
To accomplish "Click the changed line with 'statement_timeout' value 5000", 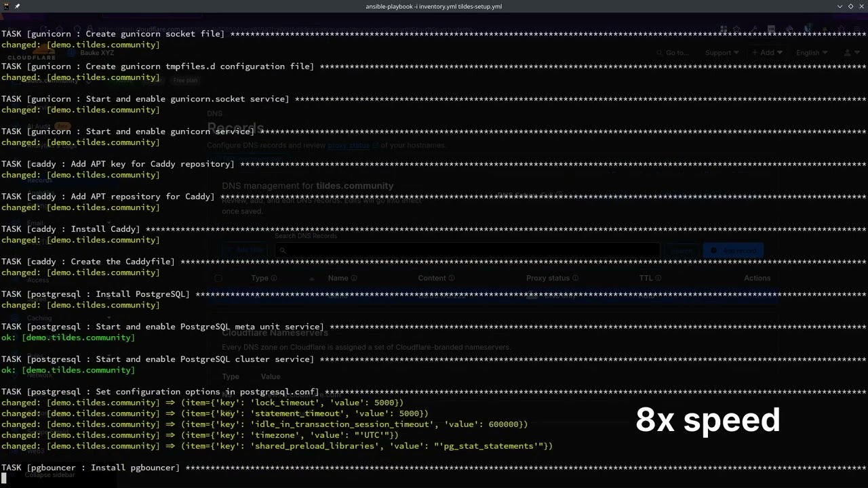I will [x=215, y=413].
